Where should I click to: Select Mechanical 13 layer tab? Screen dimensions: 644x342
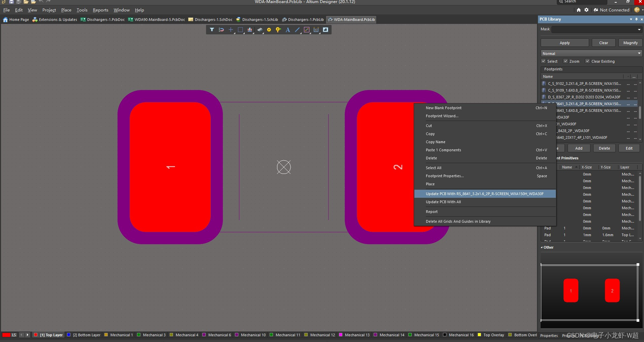pyautogui.click(x=354, y=335)
